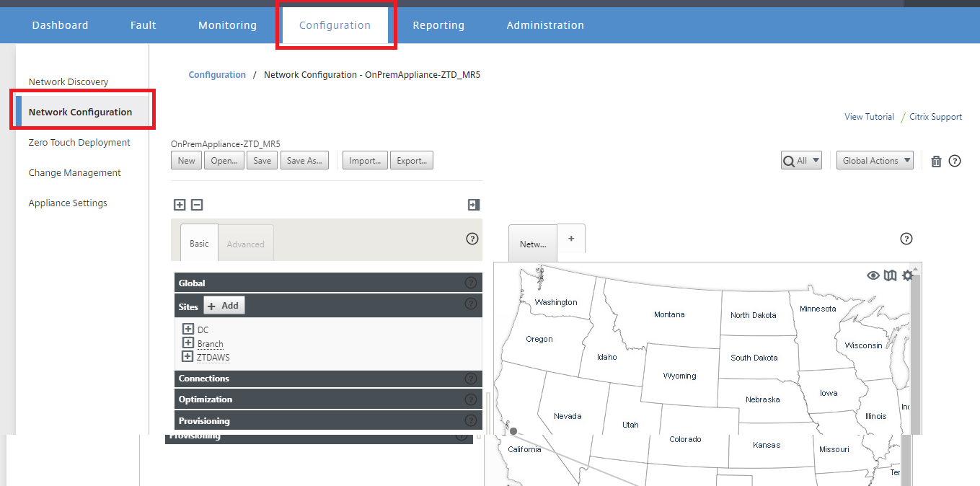This screenshot has height=486, width=980.
Task: Click the panel collapse arrow icon above the help icon
Action: coord(474,205)
